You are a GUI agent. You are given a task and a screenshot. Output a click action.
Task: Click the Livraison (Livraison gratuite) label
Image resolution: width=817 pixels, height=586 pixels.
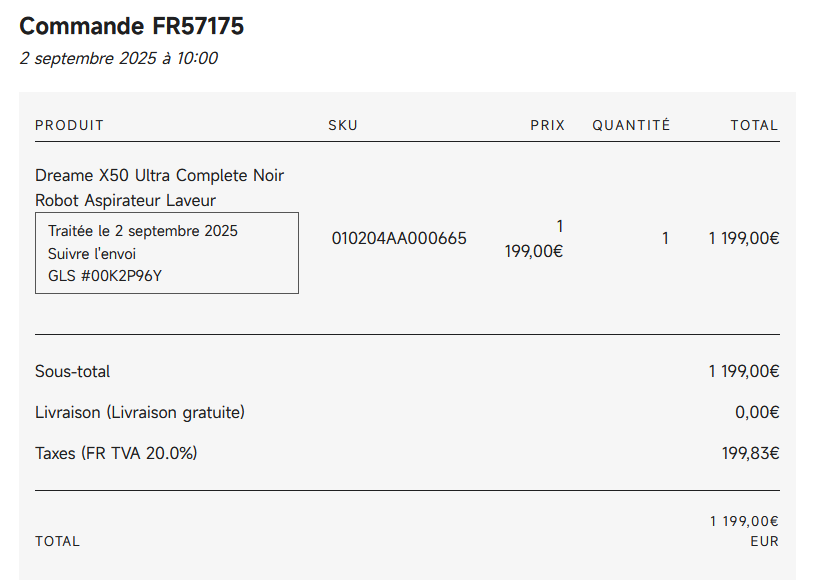pyautogui.click(x=140, y=412)
